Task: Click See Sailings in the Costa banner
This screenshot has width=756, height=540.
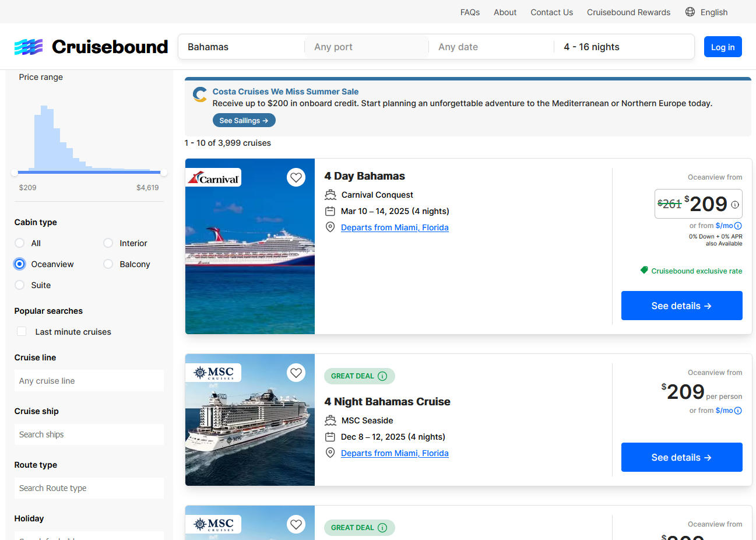Action: click(x=244, y=121)
